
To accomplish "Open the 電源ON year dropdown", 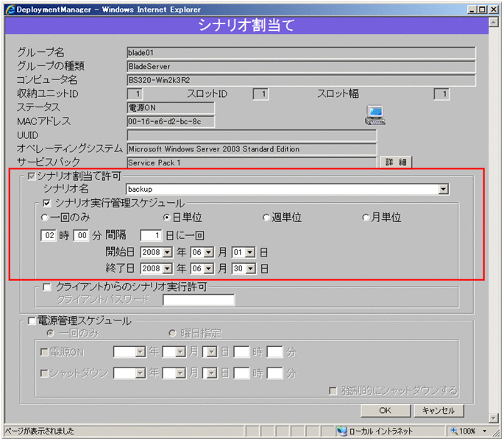I will pos(140,352).
